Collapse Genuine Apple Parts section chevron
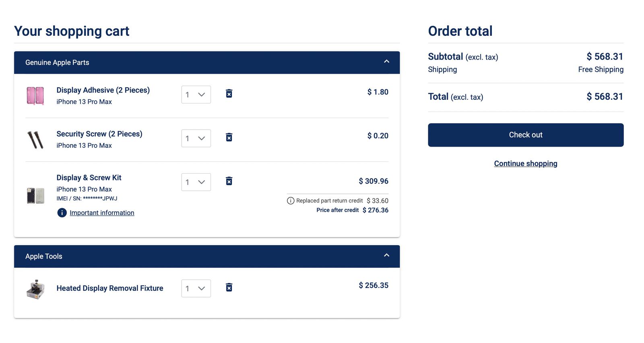Image resolution: width=644 pixels, height=343 pixels. click(386, 62)
